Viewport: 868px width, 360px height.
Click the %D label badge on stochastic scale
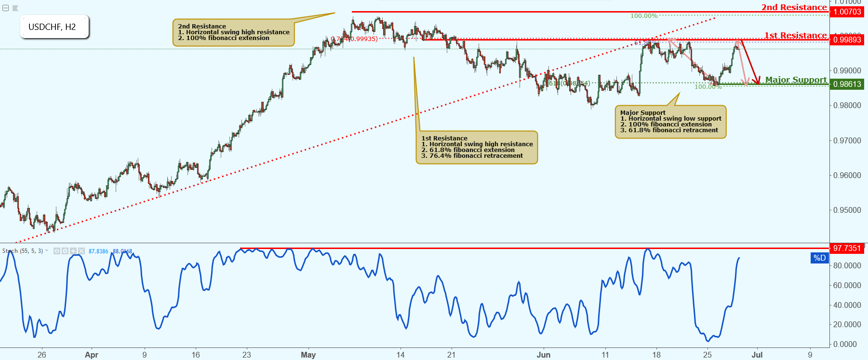click(x=819, y=258)
